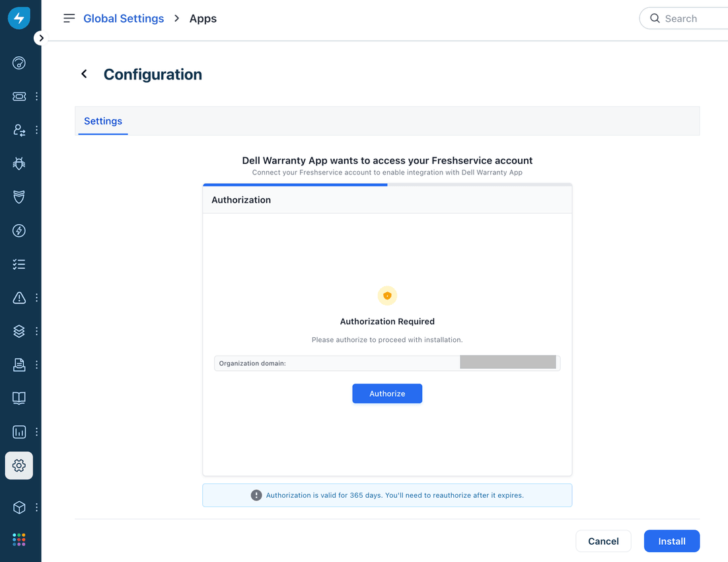Select the Tickets icon in the sidebar

pyautogui.click(x=18, y=96)
